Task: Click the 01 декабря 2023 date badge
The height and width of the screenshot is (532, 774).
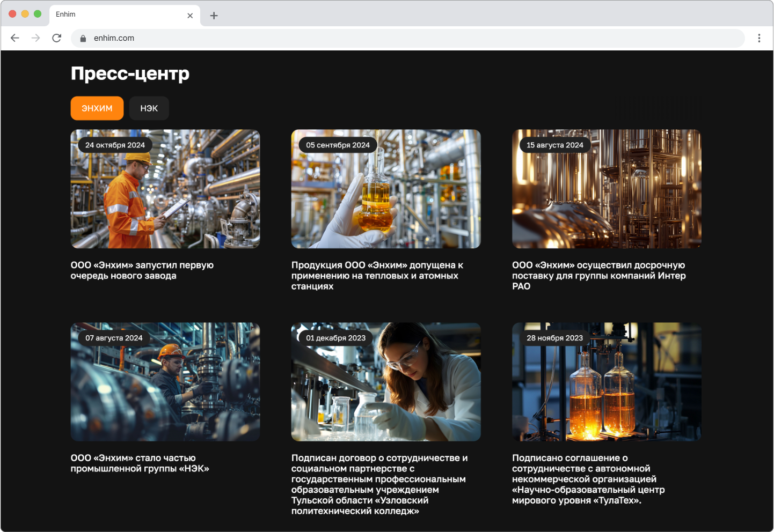Action: (335, 338)
